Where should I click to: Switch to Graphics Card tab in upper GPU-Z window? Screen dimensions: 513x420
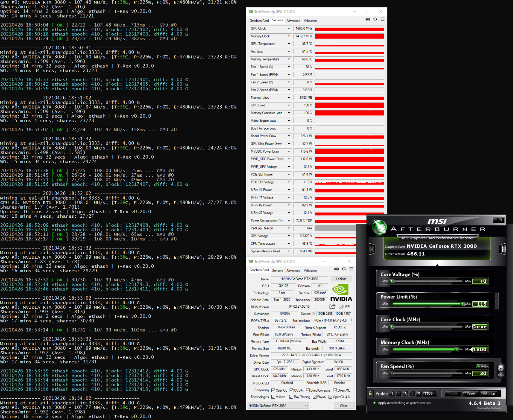259,21
